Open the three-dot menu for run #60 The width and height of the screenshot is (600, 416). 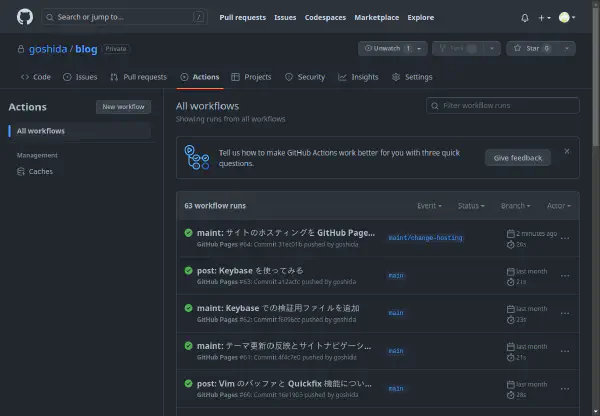click(565, 388)
